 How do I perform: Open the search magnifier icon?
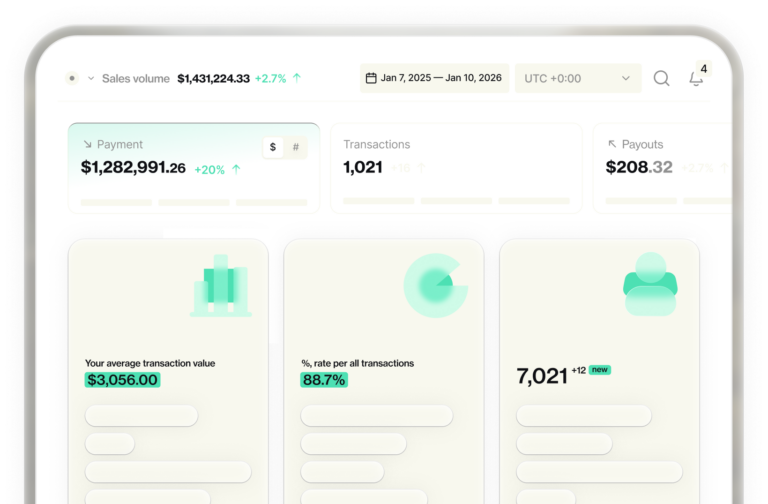point(662,78)
